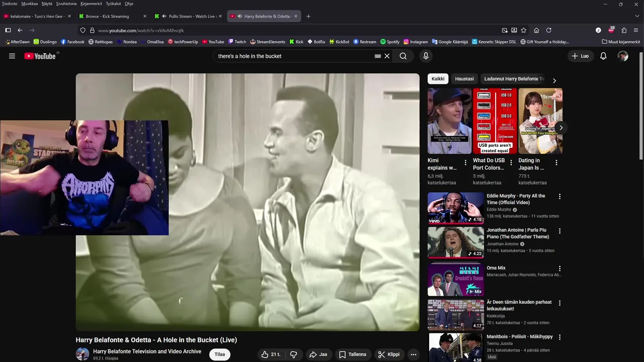644x362 pixels.
Task: Open a new browser tab
Action: (308, 16)
